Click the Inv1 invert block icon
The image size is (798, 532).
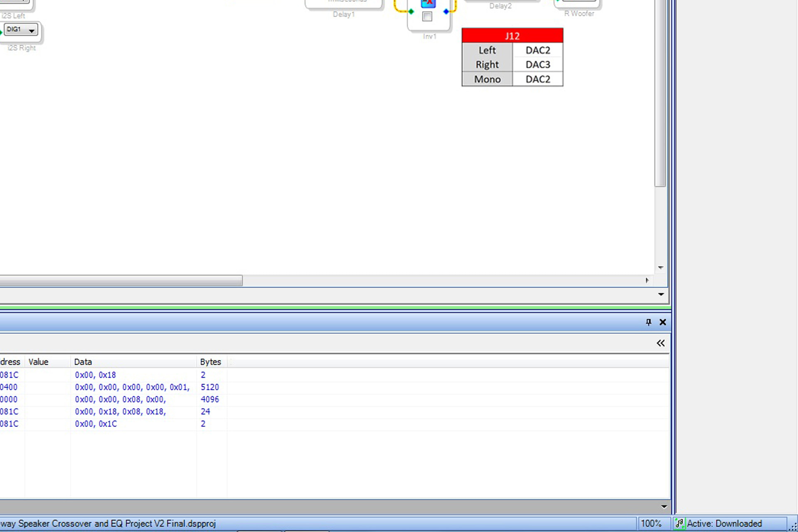428,4
